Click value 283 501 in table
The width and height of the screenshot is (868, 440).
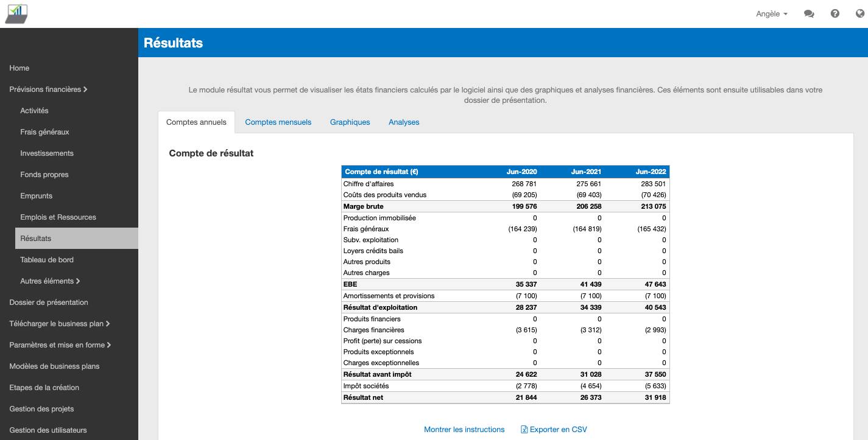click(x=654, y=184)
